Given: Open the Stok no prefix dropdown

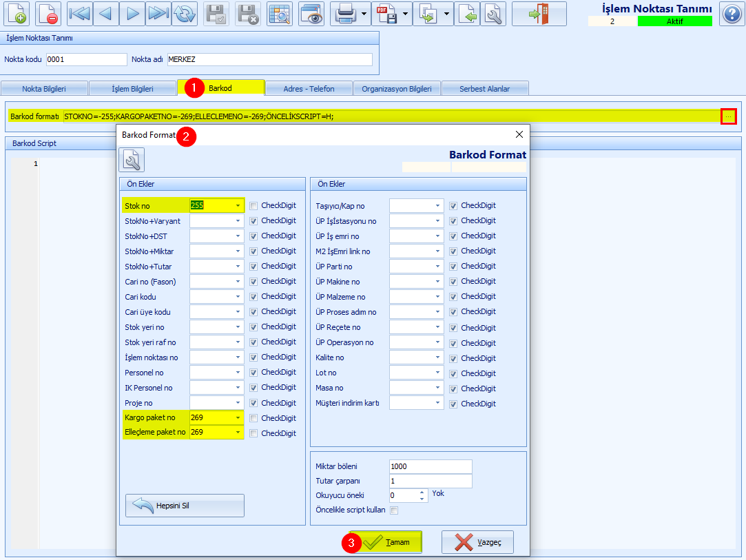Looking at the screenshot, I should click(238, 205).
